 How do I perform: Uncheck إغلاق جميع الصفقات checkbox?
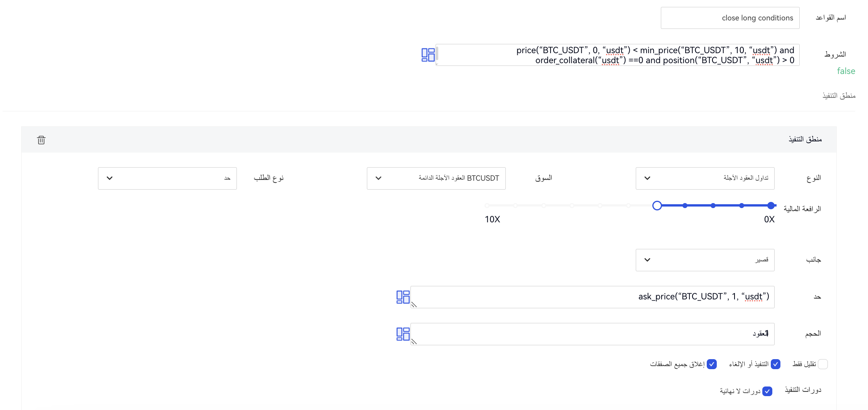point(712,364)
